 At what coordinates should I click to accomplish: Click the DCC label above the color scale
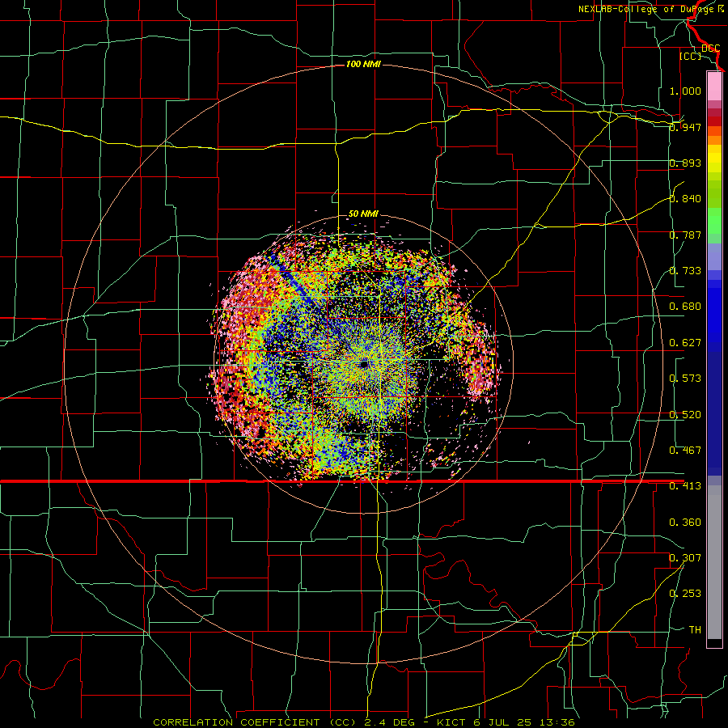(710, 49)
